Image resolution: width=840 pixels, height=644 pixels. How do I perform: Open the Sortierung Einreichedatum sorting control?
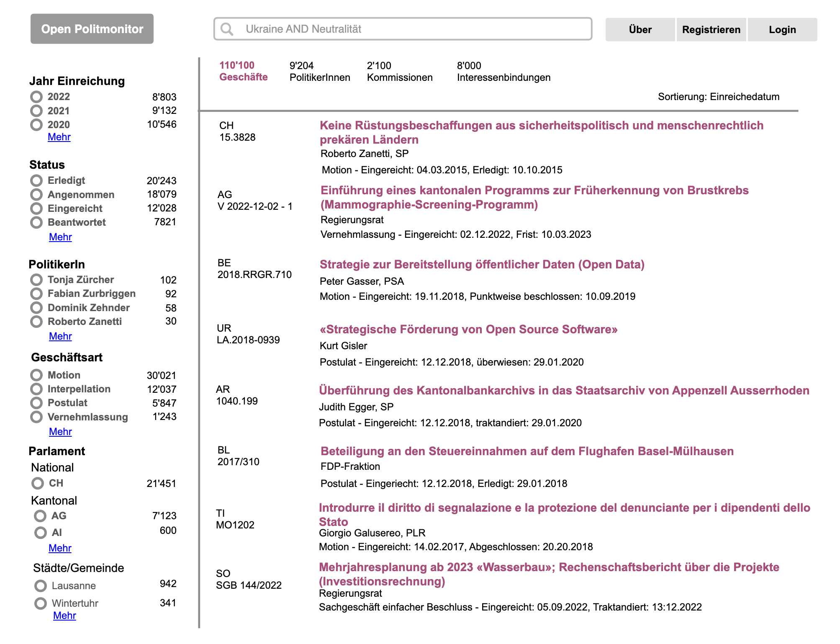point(718,97)
